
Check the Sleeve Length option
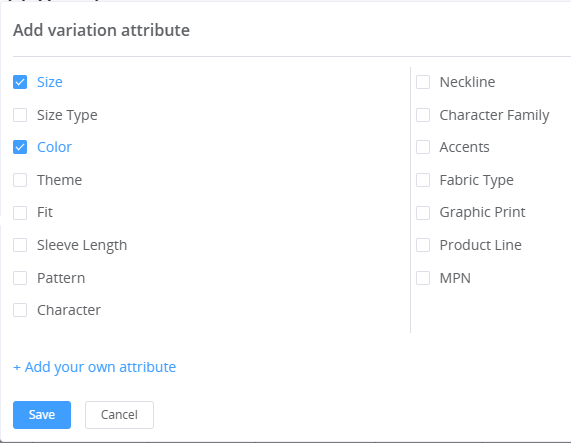click(20, 245)
